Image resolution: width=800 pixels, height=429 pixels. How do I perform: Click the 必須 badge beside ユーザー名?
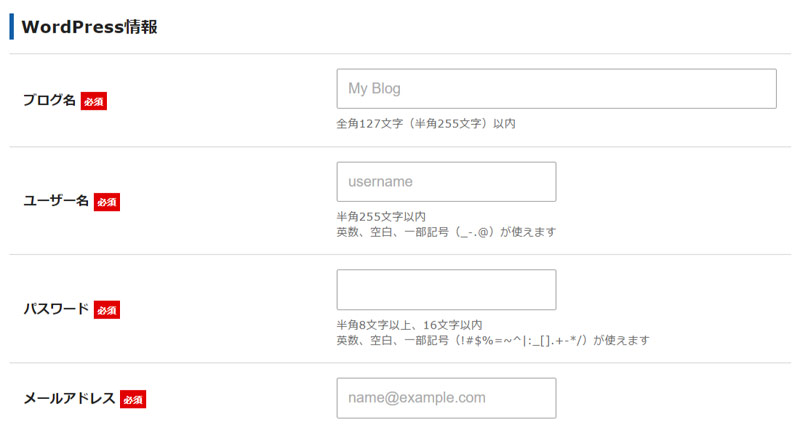click(x=107, y=201)
